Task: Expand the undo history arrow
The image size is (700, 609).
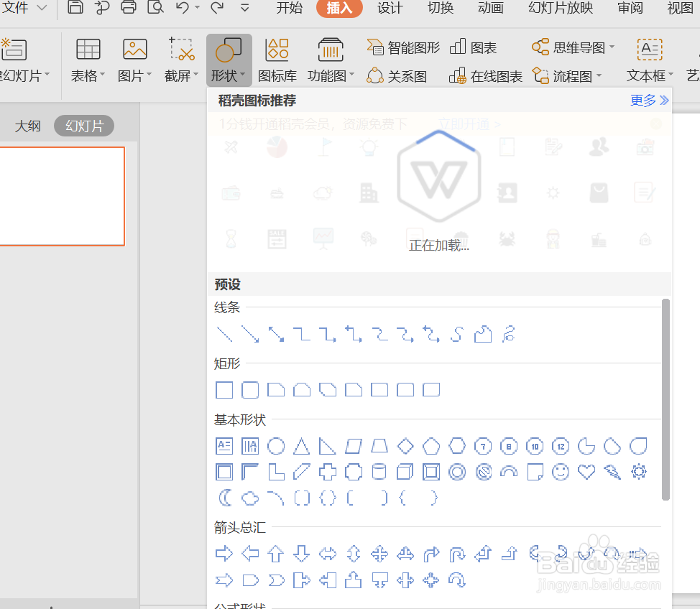Action: tap(198, 8)
